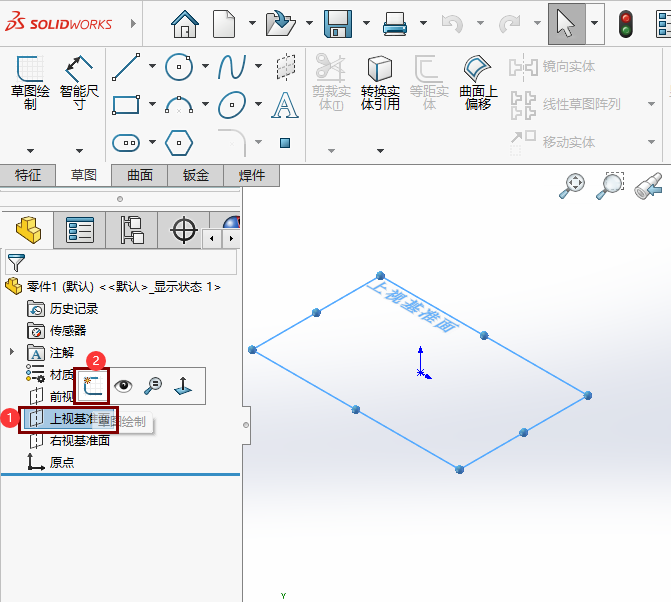This screenshot has width=671, height=602.
Task: Click the 上视基准面 plane label in viewport
Action: 413,308
